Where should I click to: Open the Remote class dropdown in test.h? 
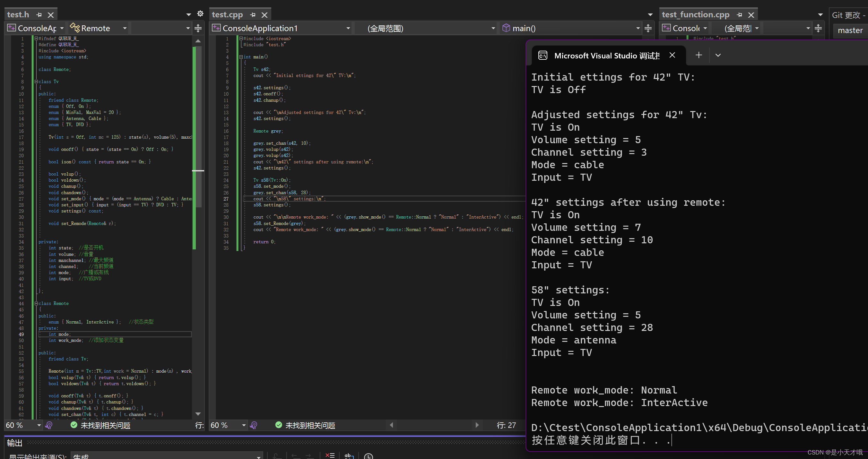click(125, 28)
